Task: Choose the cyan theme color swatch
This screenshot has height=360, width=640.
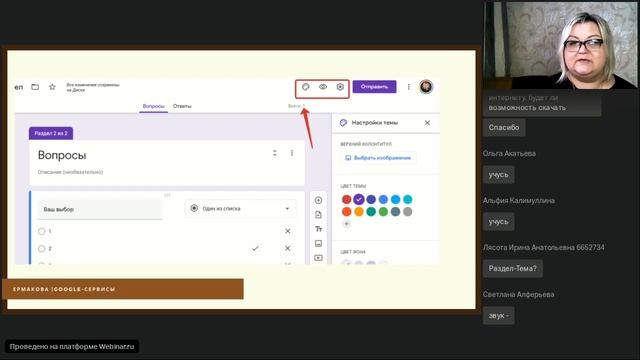Action: click(x=408, y=199)
